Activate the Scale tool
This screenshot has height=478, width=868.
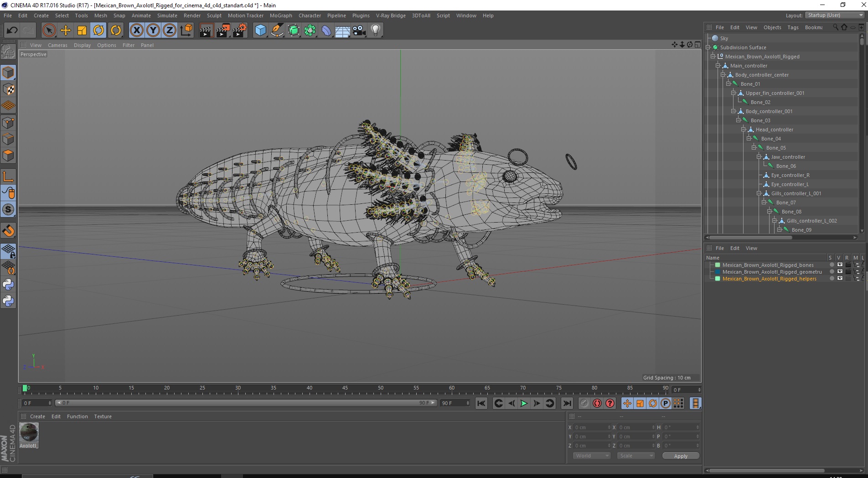[x=82, y=31]
